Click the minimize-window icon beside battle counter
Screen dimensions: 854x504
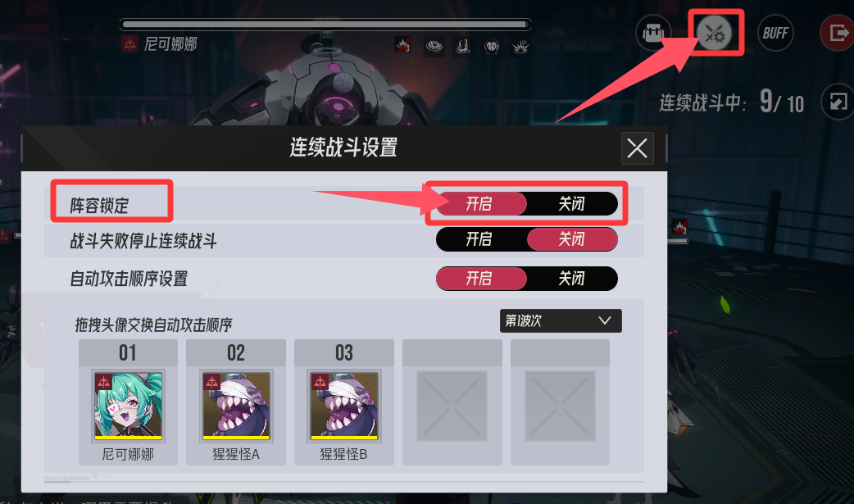[838, 102]
